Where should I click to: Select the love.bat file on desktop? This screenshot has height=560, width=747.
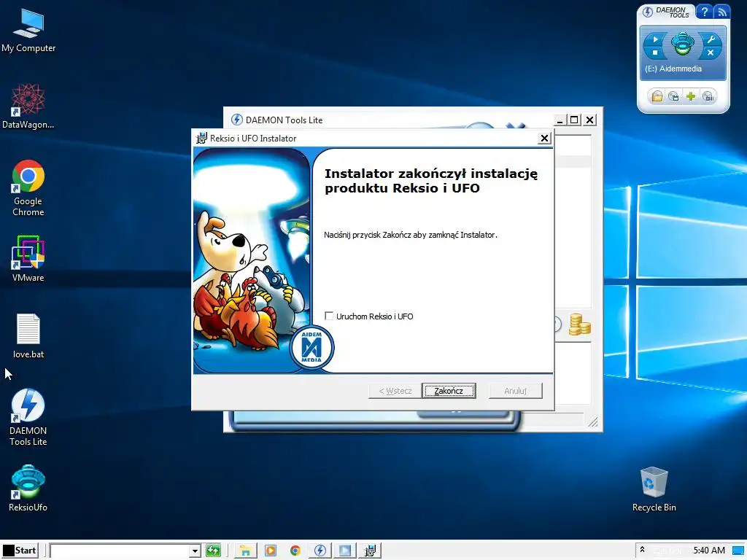pyautogui.click(x=28, y=335)
